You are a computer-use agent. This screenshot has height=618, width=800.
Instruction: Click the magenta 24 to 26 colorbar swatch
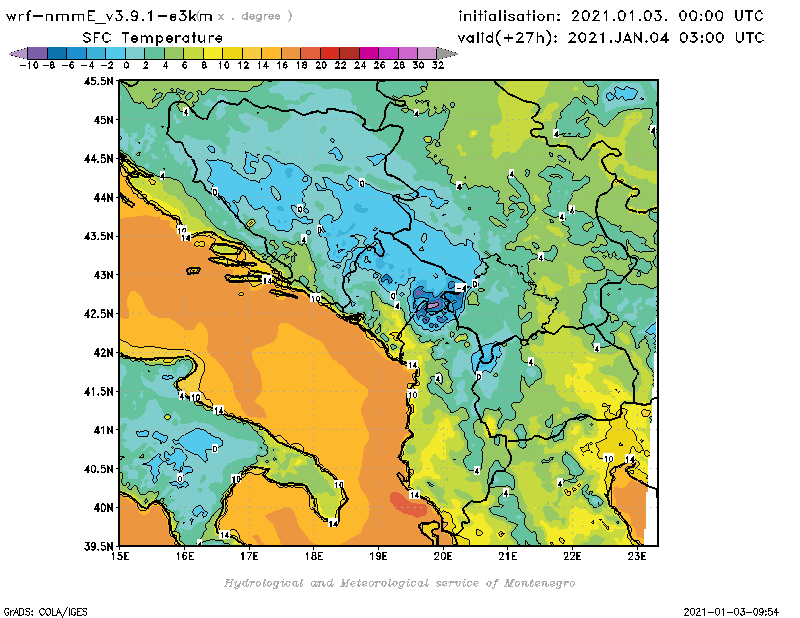(368, 53)
